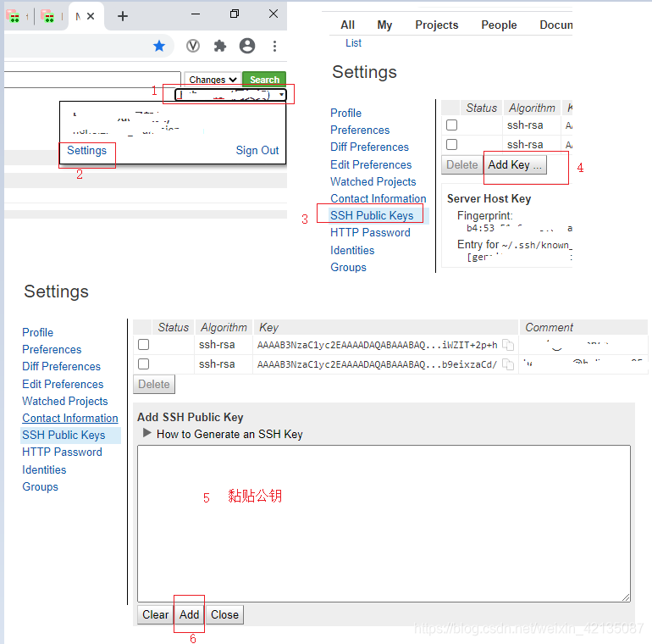Expand How to Generate an SSH Key

click(x=146, y=433)
